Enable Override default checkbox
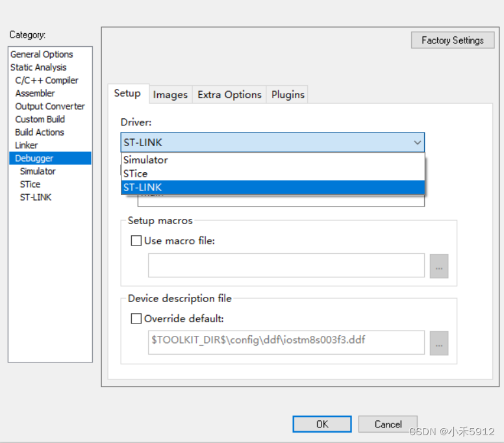 tap(136, 318)
